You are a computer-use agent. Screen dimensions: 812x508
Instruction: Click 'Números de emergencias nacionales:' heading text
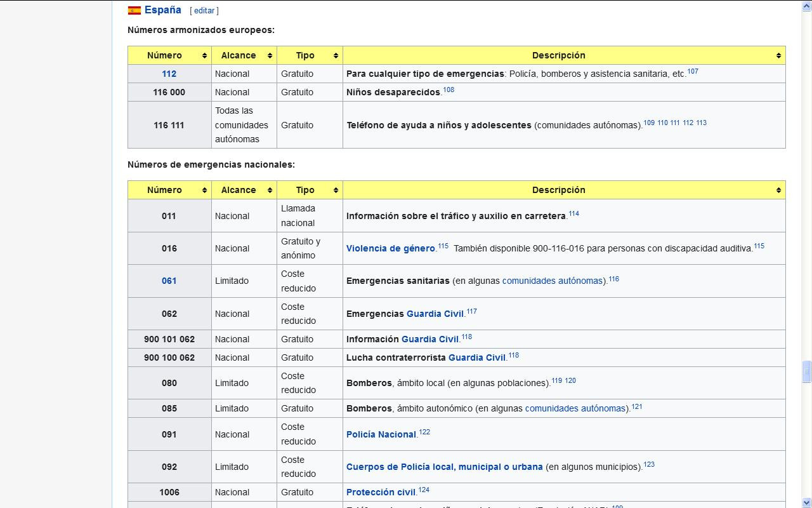point(211,164)
